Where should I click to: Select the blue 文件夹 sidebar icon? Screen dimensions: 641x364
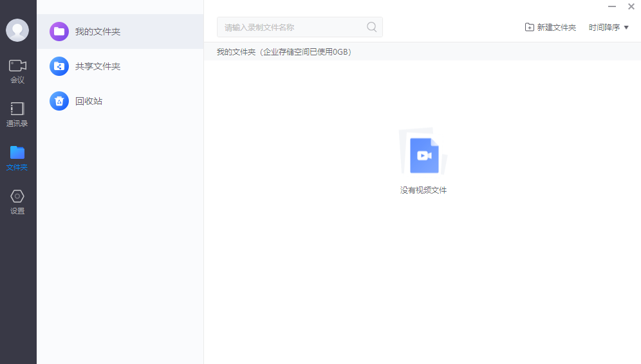(x=17, y=152)
